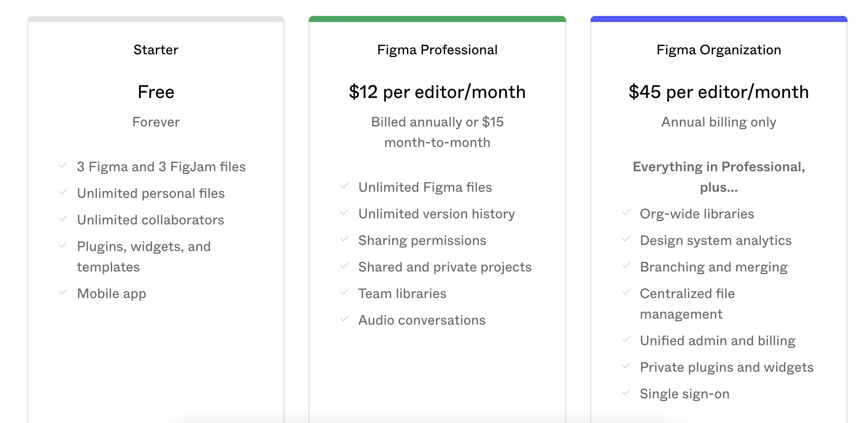The height and width of the screenshot is (423, 868).
Task: Click checkmark beside Unlimited collaborators
Action: pos(63,219)
